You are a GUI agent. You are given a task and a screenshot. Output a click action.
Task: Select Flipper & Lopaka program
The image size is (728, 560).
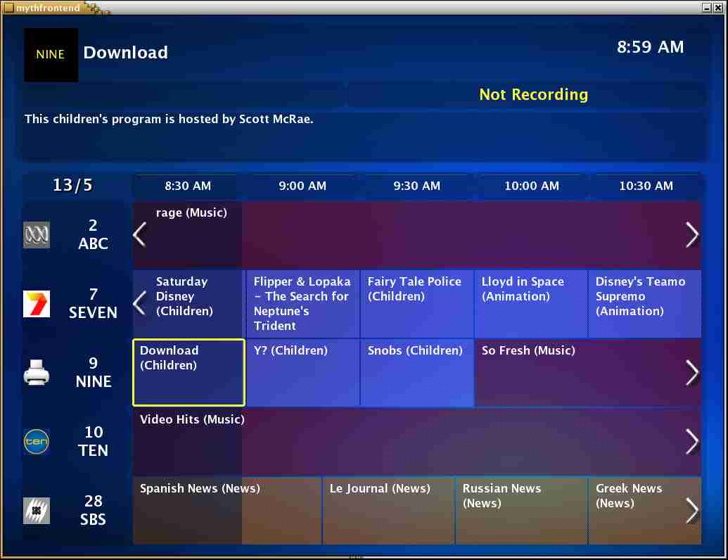tap(302, 303)
